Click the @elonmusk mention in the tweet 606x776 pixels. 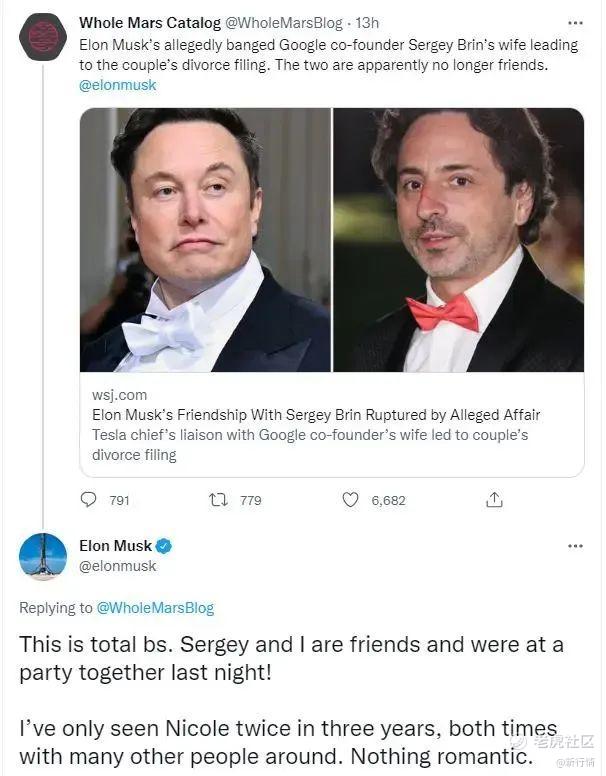point(118,85)
